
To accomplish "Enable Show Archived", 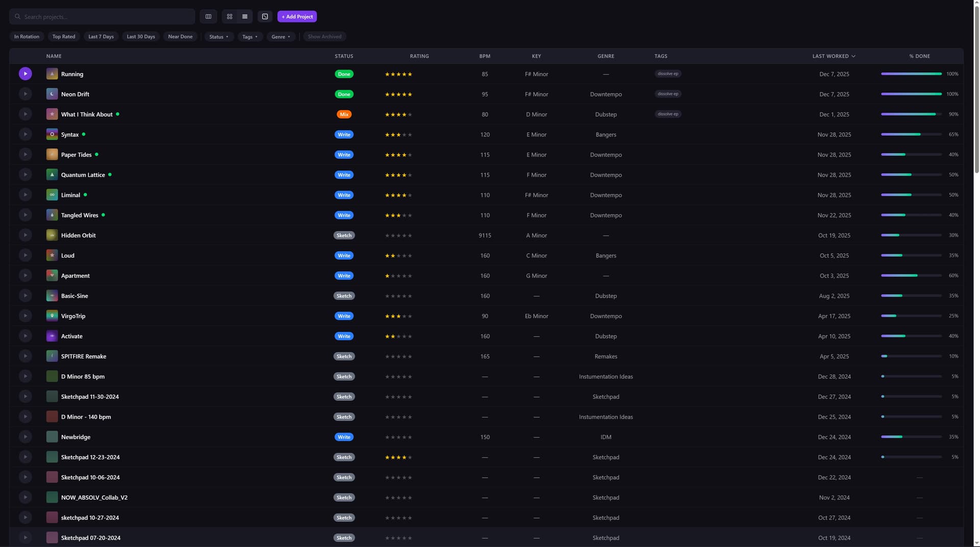I will click(325, 36).
